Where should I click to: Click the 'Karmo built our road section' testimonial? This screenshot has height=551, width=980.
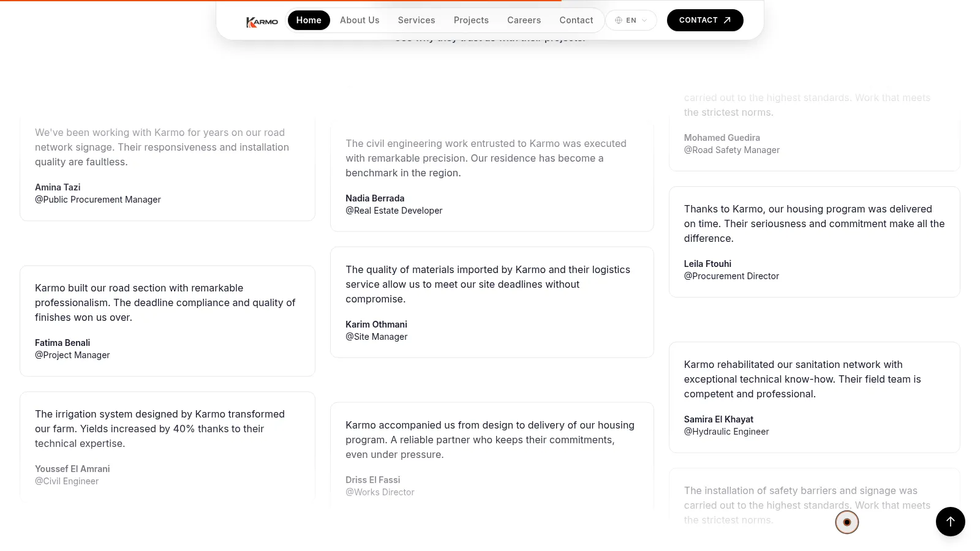coord(165,302)
